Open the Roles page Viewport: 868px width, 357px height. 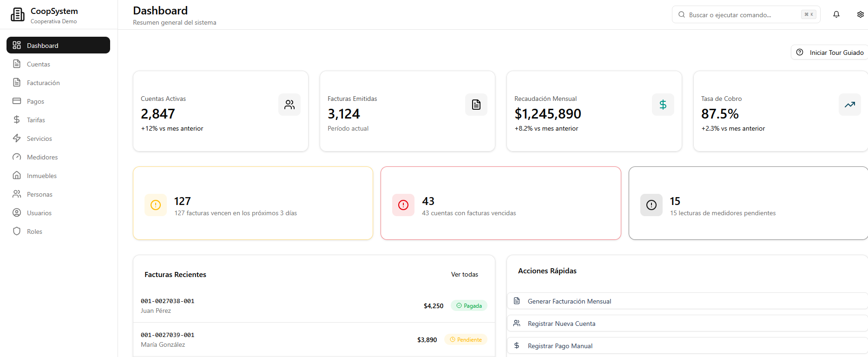pos(34,231)
